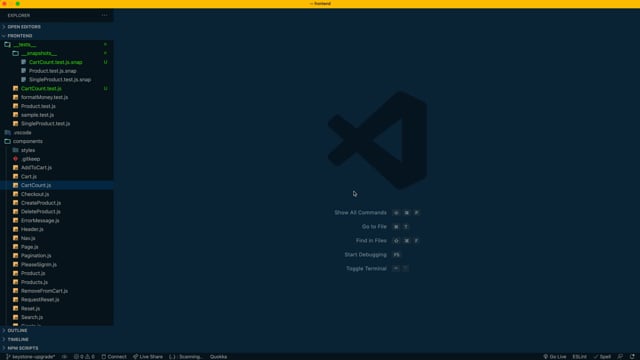Open SingleProduct.test.js file
The height and width of the screenshot is (360, 640).
click(57, 124)
